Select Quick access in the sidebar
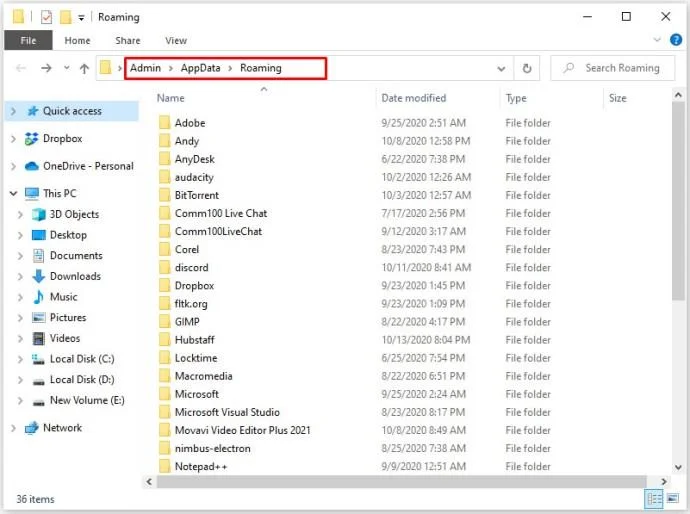This screenshot has width=690, height=514. tap(72, 111)
